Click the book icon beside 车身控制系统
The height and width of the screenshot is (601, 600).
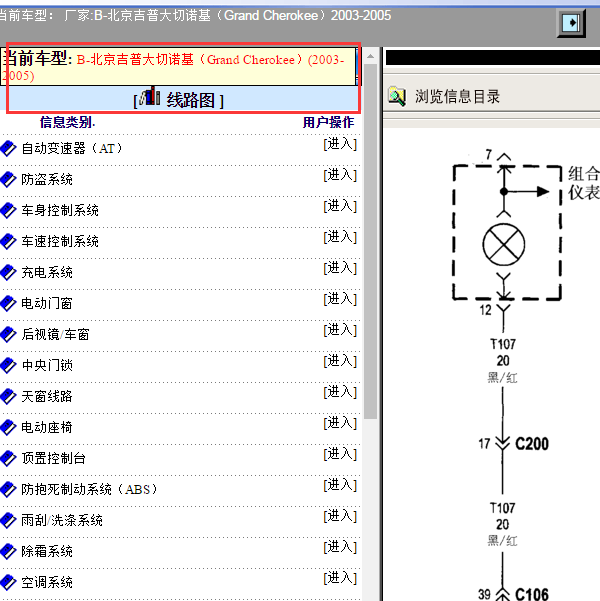(8, 211)
